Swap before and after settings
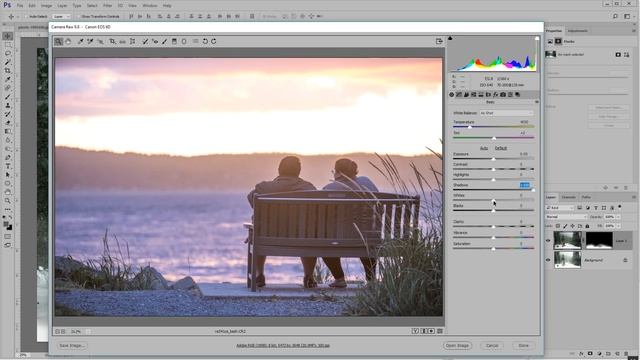640x360 pixels. point(423,331)
